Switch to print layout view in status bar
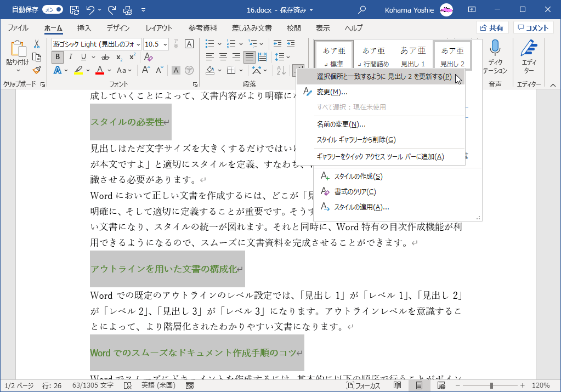This screenshot has width=561, height=392. coord(419,385)
